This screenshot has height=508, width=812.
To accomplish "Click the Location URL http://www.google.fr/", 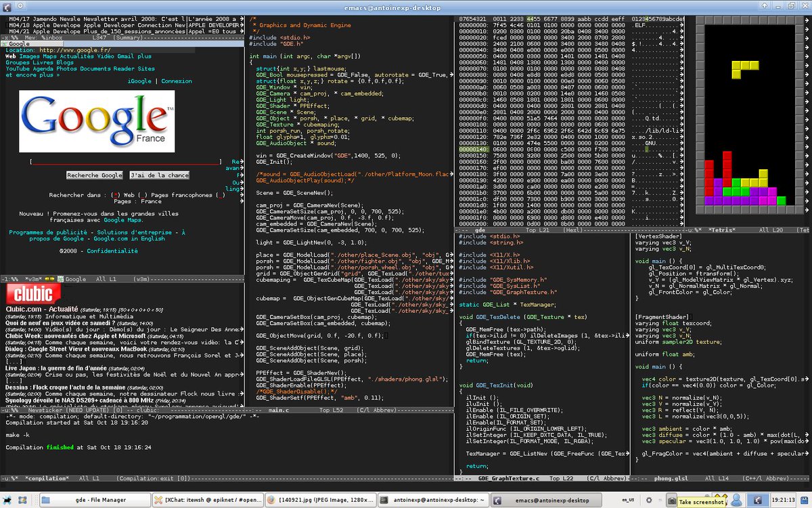I will tap(76, 50).
